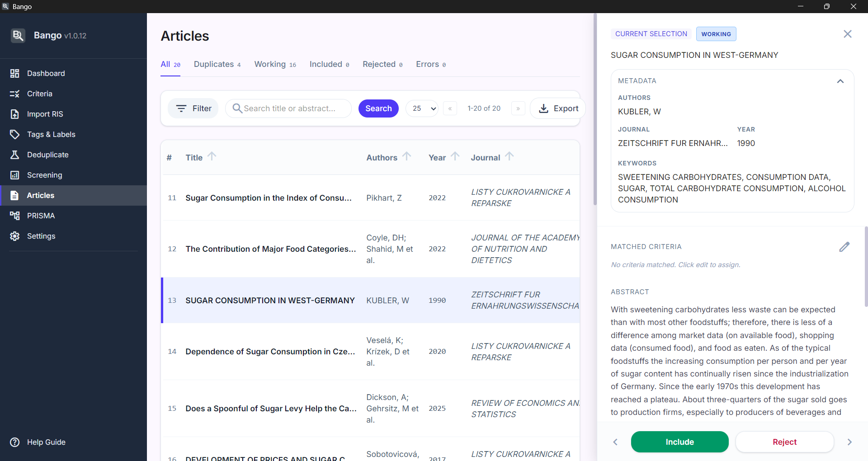Click the Screening label in the sidebar
868x461 pixels.
44,175
